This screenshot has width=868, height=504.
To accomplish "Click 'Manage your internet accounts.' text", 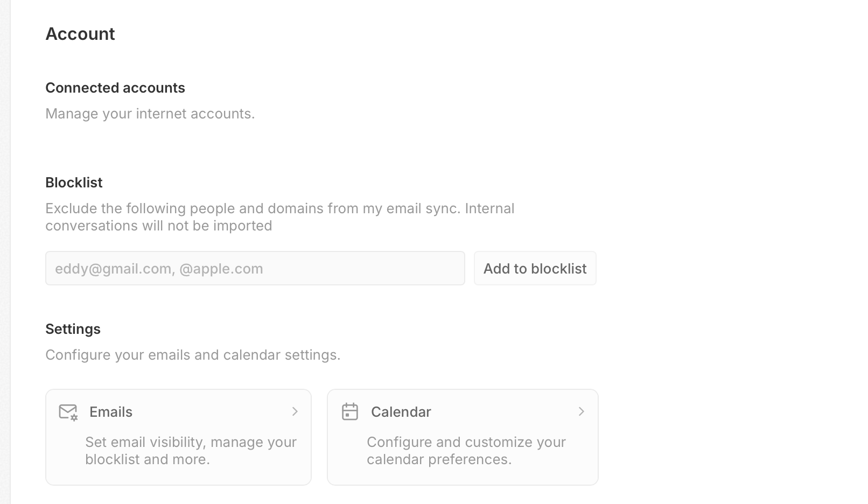I will 150,114.
